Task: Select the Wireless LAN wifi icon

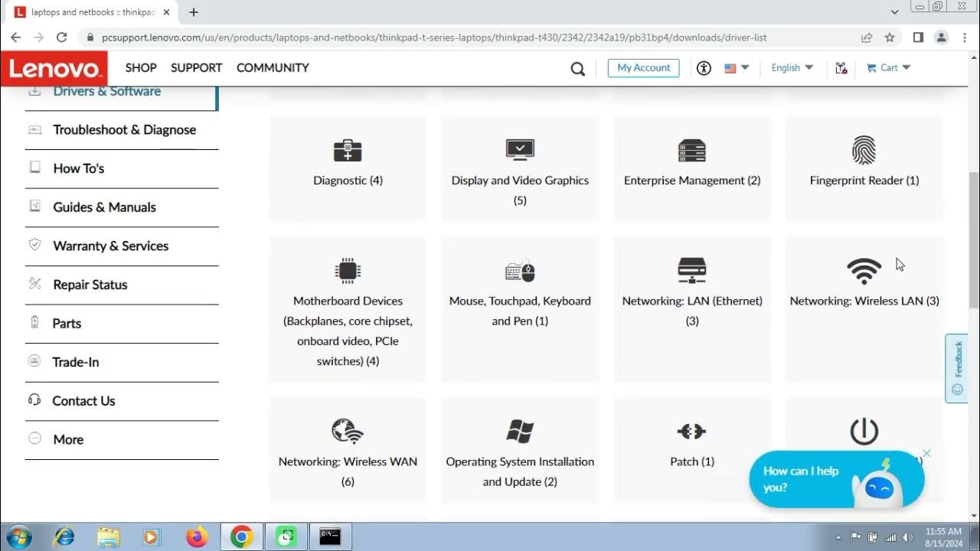Action: point(864,271)
